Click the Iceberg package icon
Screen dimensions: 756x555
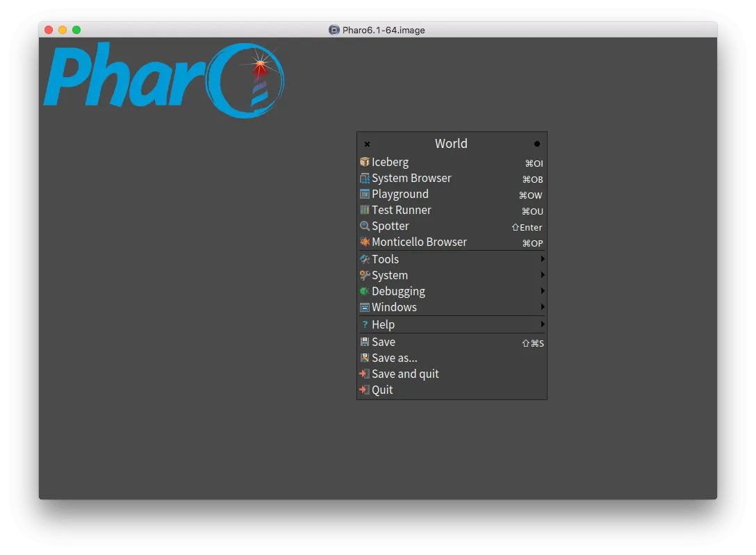click(365, 163)
